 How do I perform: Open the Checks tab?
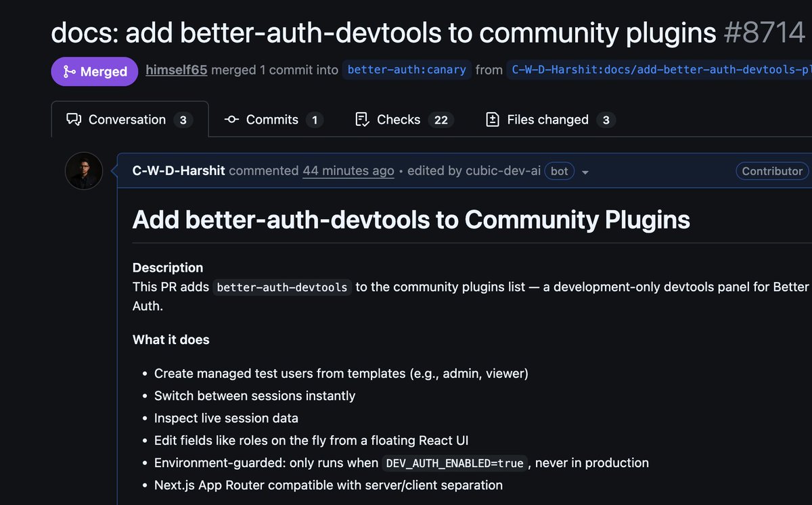click(x=404, y=120)
